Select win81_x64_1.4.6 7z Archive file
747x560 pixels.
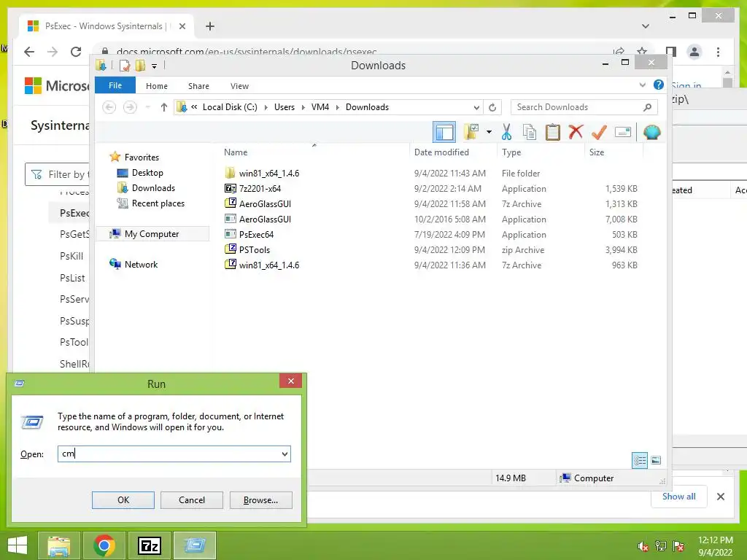[x=269, y=265]
